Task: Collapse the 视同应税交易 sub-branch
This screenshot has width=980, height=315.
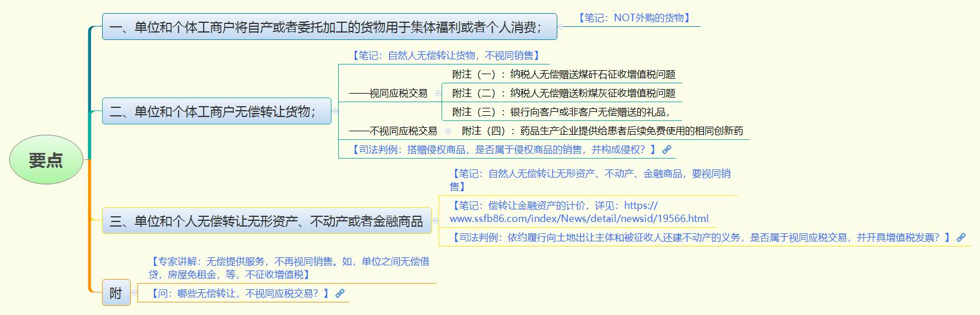Action: tap(438, 93)
